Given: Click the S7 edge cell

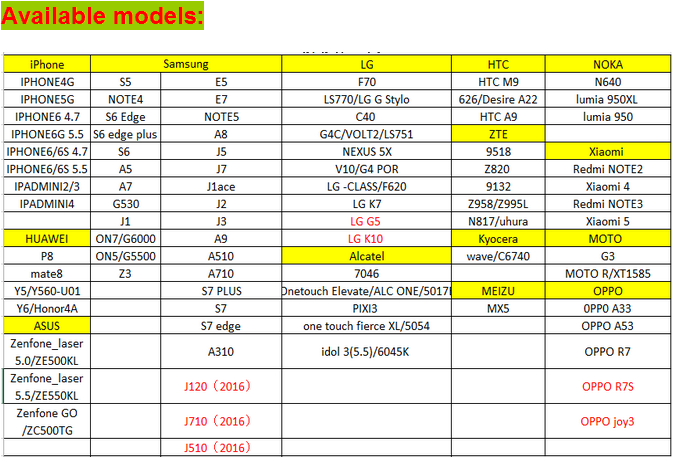Looking at the screenshot, I should point(221,326).
